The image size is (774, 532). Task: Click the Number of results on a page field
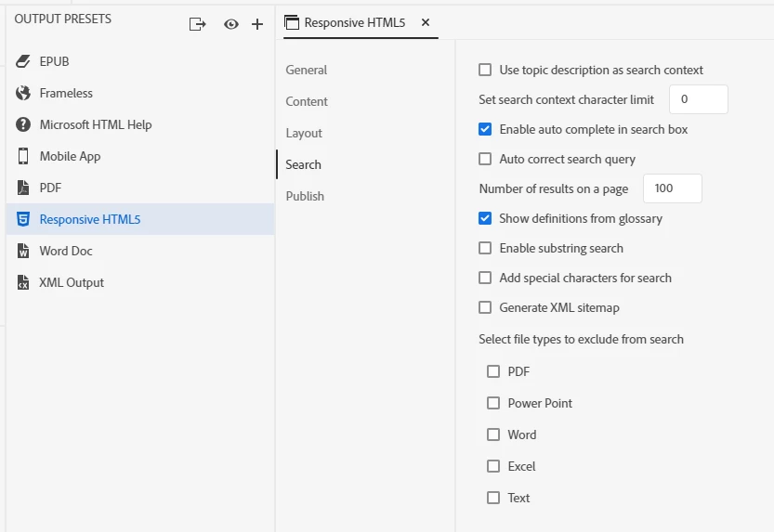[x=672, y=188]
